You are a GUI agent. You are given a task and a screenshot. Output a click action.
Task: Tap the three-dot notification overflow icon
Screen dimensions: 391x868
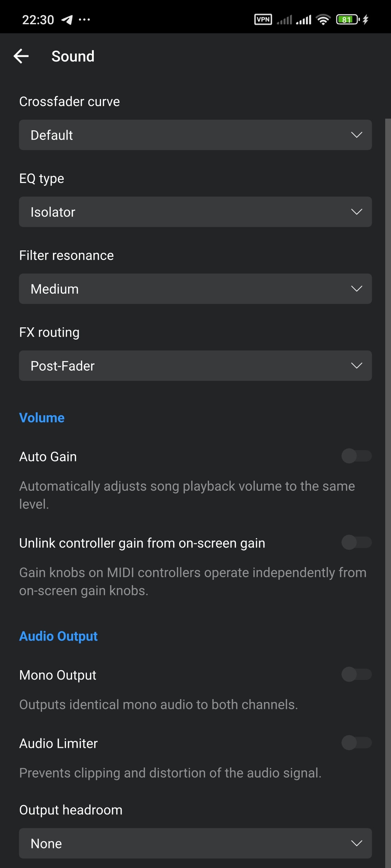point(84,20)
